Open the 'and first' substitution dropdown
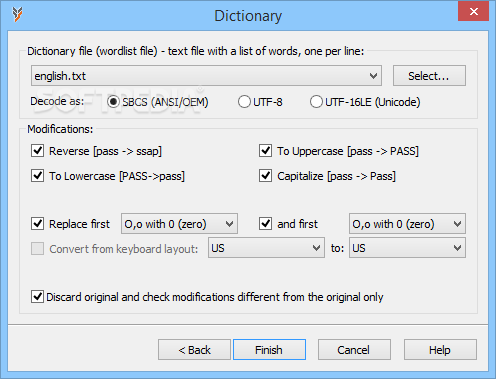 click(407, 224)
